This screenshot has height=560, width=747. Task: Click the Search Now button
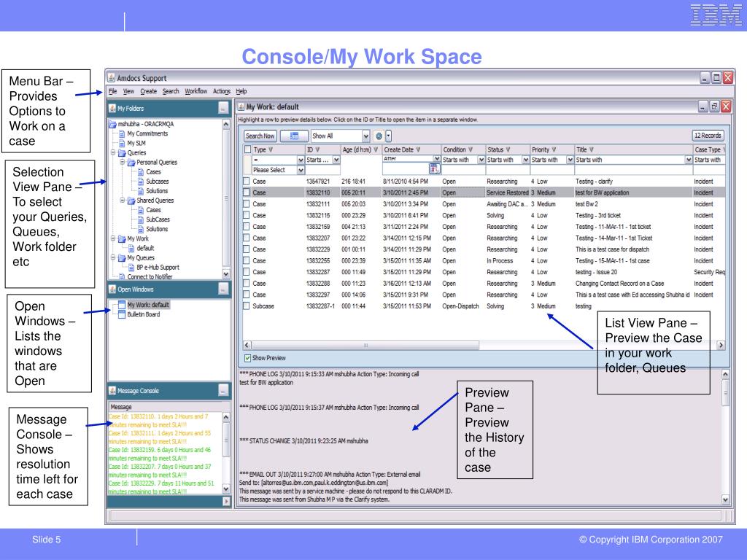(x=260, y=136)
